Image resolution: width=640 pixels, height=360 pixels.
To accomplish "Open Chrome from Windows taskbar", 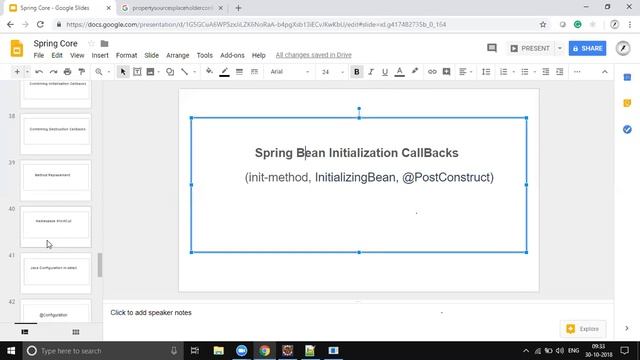I will 264,351.
